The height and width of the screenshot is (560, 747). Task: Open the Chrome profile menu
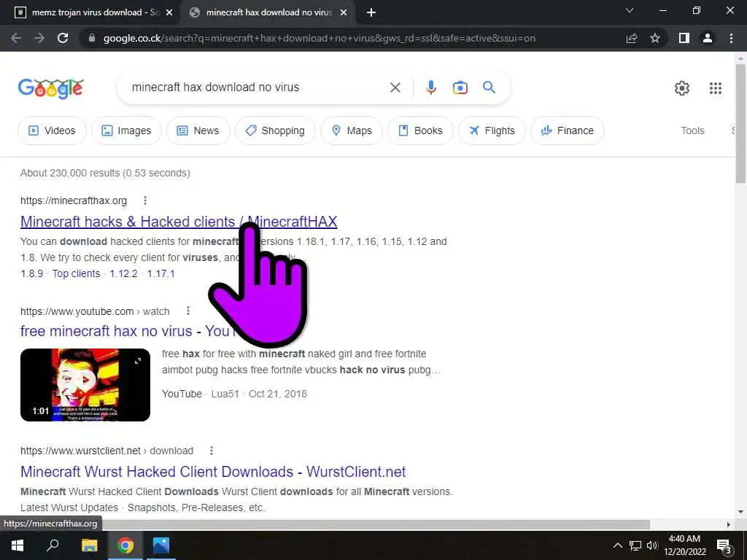708,38
